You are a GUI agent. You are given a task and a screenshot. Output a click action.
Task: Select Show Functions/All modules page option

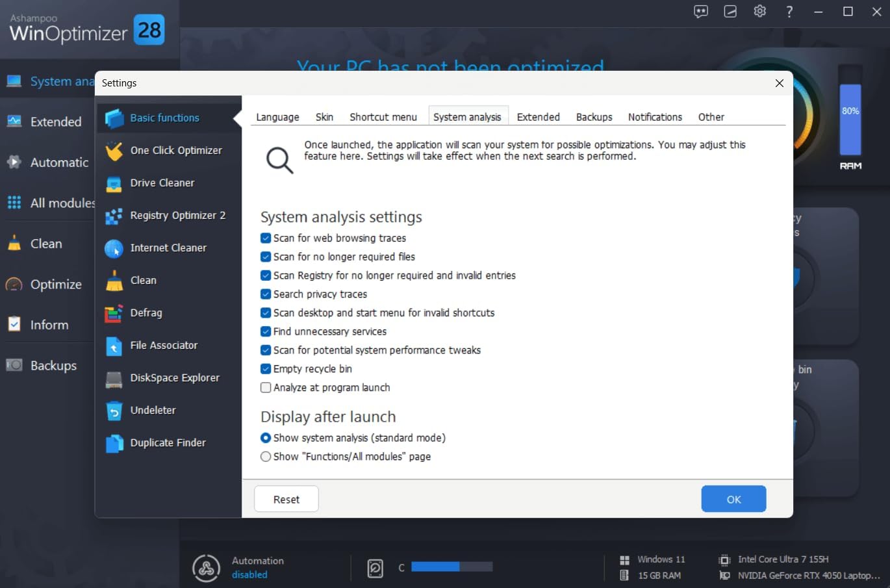point(266,456)
